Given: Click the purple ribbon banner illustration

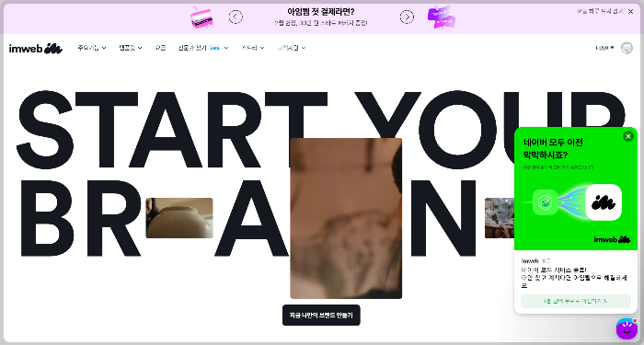Looking at the screenshot, I should pyautogui.click(x=442, y=17).
